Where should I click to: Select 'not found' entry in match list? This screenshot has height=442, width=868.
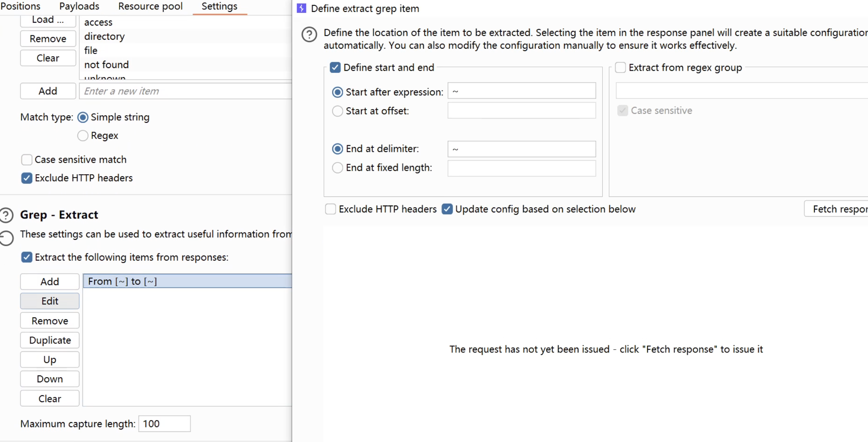coord(106,64)
